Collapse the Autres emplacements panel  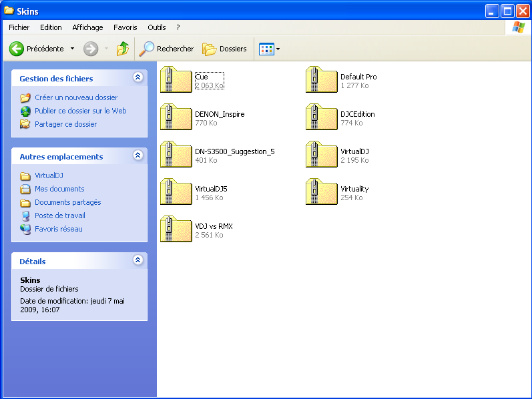(x=138, y=155)
